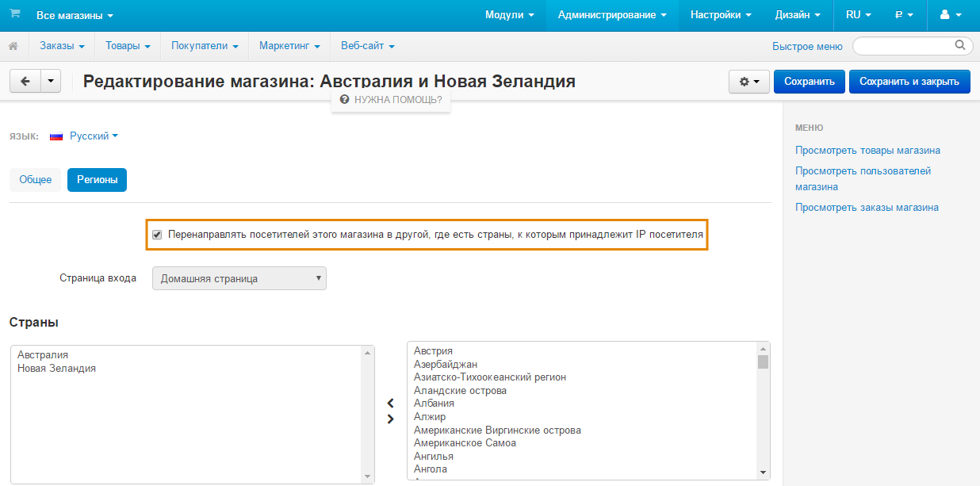Screen dimensions: 980x486
Task: Click Просмотреть пользователей магазина link
Action: click(x=863, y=178)
